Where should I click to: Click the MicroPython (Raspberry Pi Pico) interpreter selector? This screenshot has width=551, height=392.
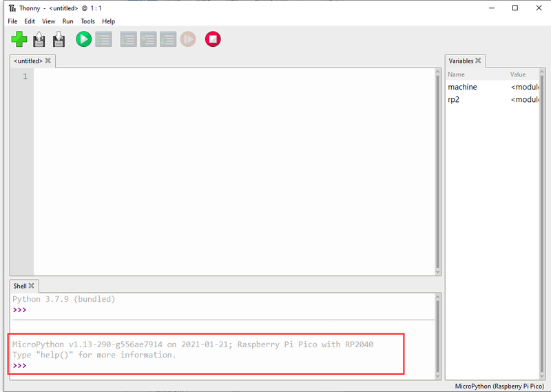pyautogui.click(x=499, y=386)
